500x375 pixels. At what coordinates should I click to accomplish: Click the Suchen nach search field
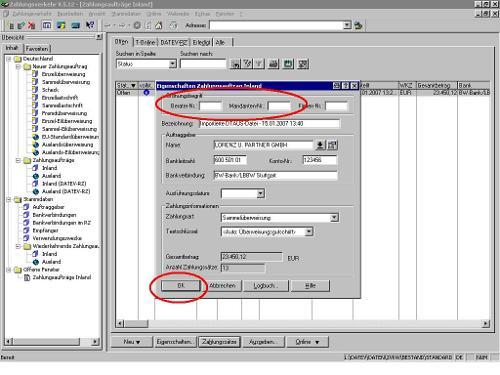[203, 64]
